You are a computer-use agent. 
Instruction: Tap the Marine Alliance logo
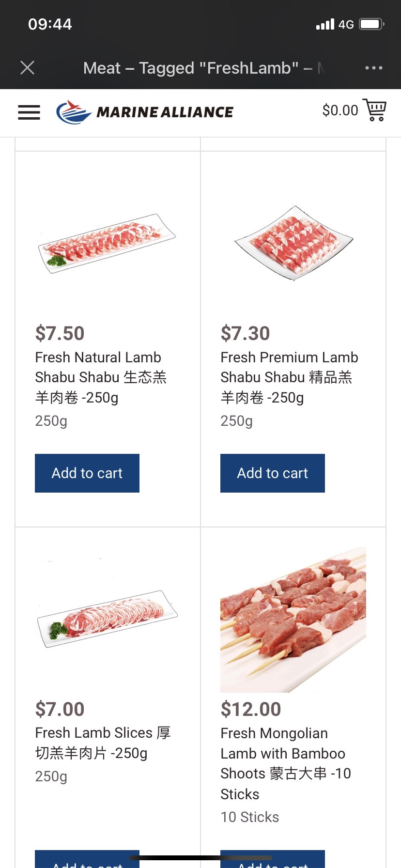click(x=145, y=112)
